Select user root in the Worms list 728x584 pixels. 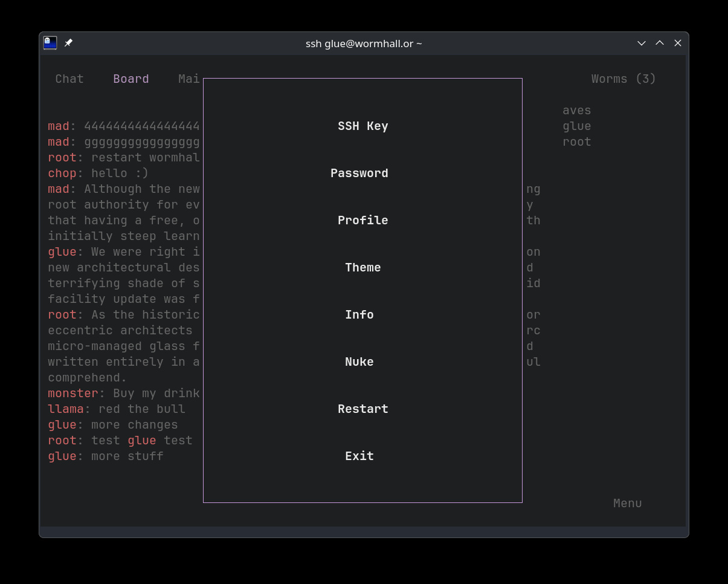pyautogui.click(x=576, y=141)
